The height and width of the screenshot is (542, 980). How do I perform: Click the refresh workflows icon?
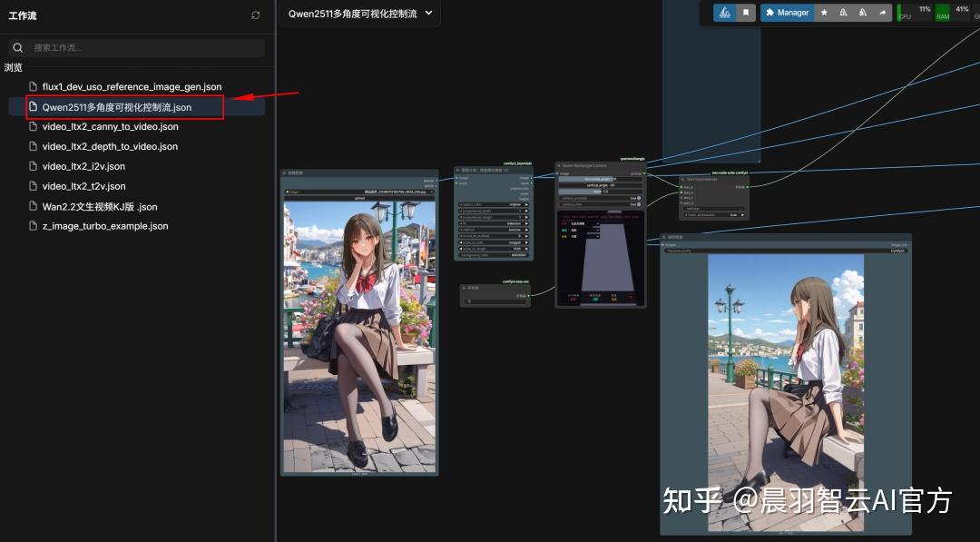(x=256, y=15)
